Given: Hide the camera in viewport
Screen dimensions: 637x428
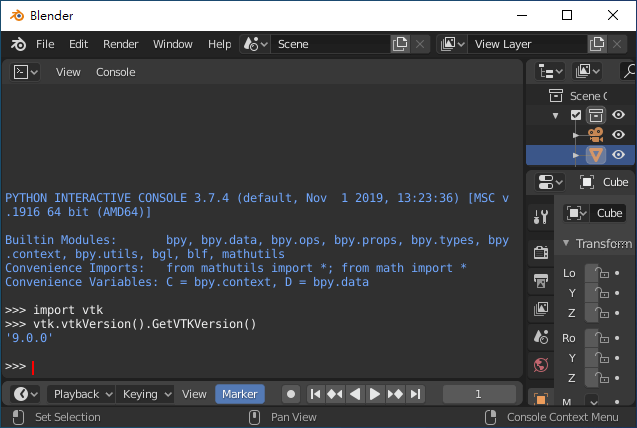Looking at the screenshot, I should point(618,134).
